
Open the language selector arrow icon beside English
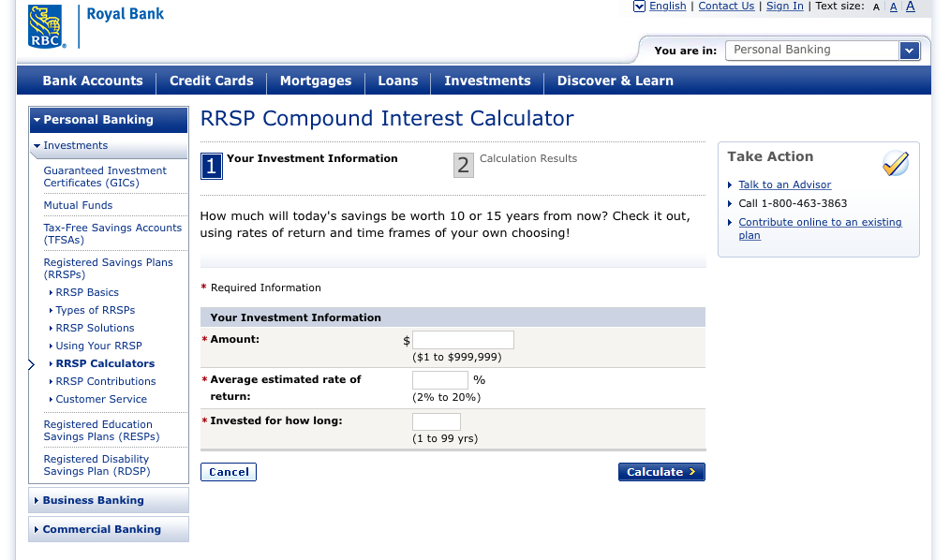639,7
